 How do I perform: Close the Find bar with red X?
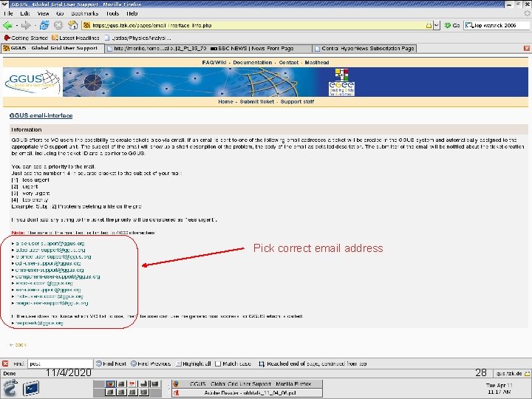click(5, 364)
